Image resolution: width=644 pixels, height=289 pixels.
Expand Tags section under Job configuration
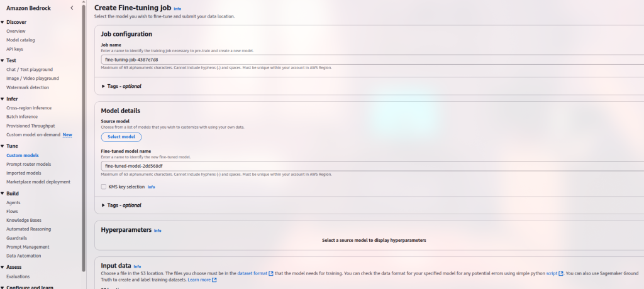click(x=104, y=86)
